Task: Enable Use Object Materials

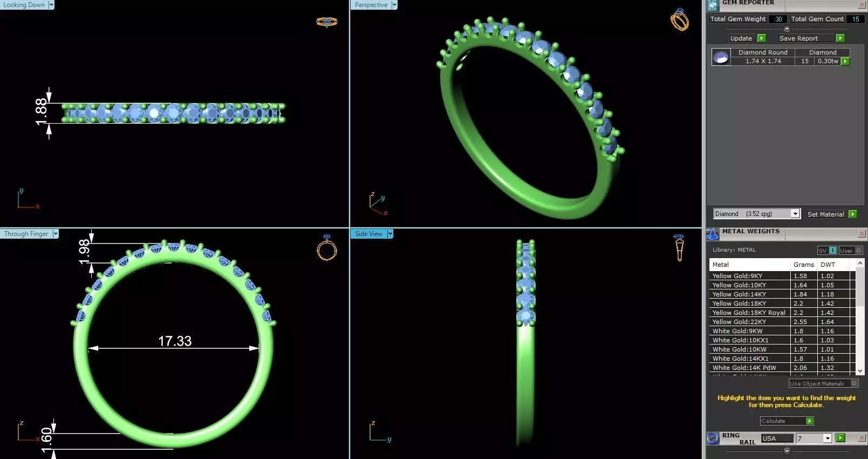Action: (823, 383)
